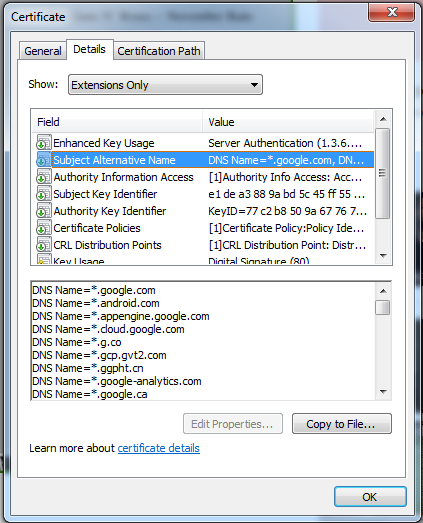423x523 pixels.
Task: Click the details pane scrollbar thumb
Action: [383, 307]
